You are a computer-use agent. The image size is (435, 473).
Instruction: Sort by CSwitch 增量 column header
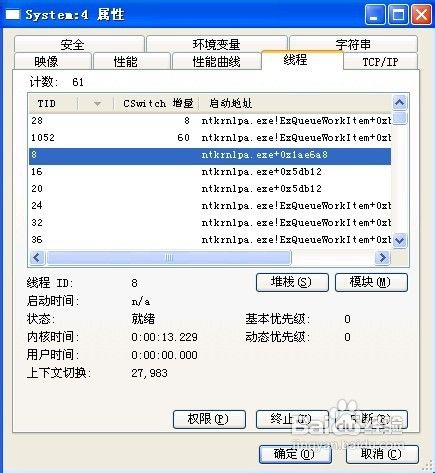pyautogui.click(x=156, y=104)
